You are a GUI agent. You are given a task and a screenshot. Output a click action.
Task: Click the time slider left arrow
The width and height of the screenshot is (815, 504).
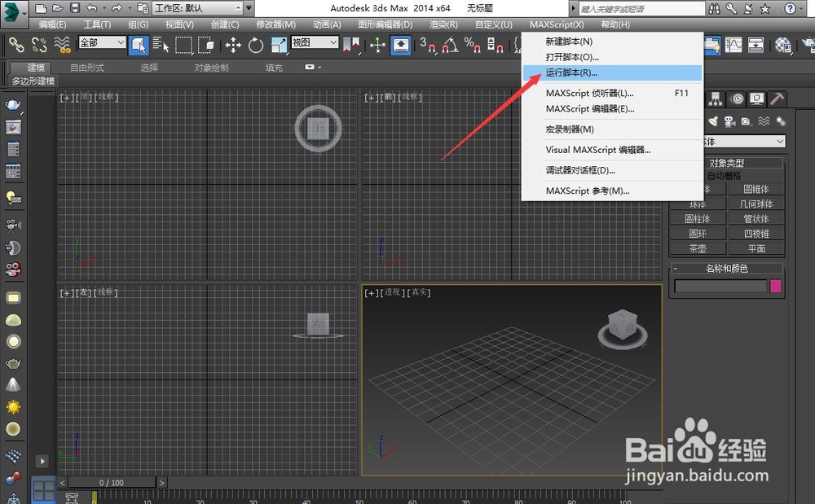[63, 483]
